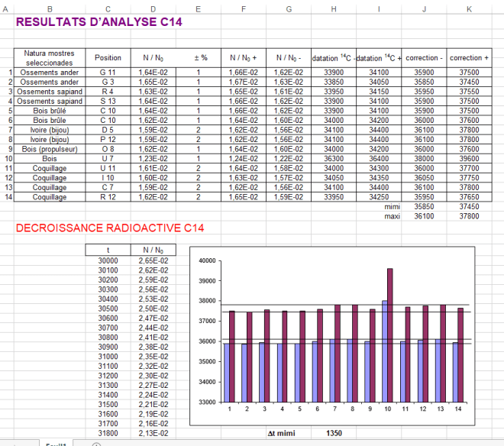The image size is (504, 446).
Task: Select position cell 'R 4'
Action: (x=108, y=92)
